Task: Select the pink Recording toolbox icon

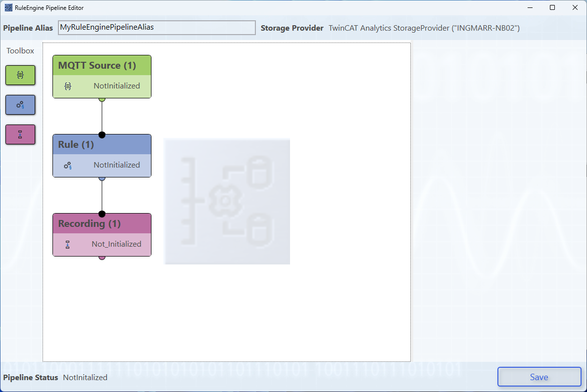Action: click(20, 134)
